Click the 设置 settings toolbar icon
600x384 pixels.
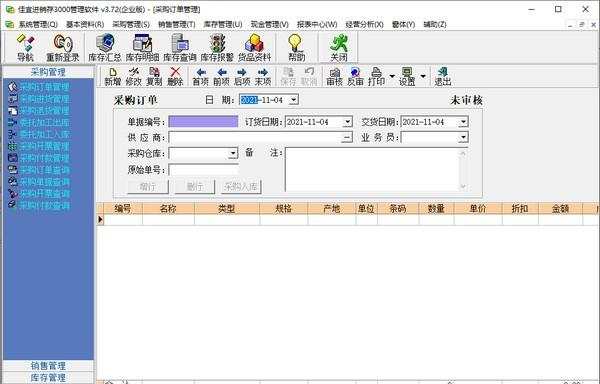pyautogui.click(x=407, y=76)
